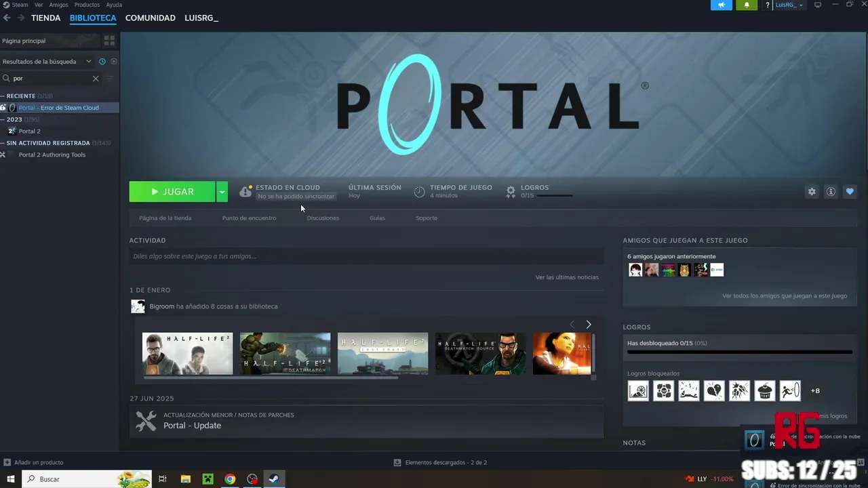
Task: Show previous items with left chevron
Action: point(572,325)
